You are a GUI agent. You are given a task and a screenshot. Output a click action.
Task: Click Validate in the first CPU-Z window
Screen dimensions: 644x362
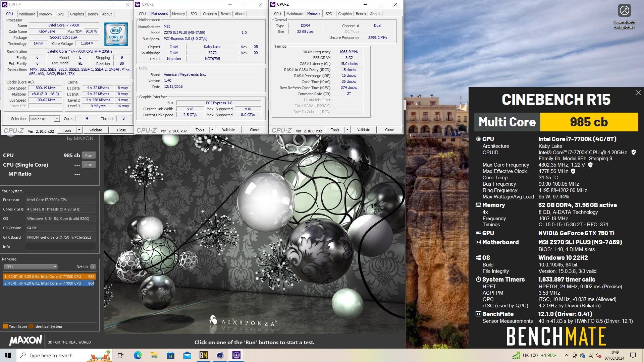(96, 130)
